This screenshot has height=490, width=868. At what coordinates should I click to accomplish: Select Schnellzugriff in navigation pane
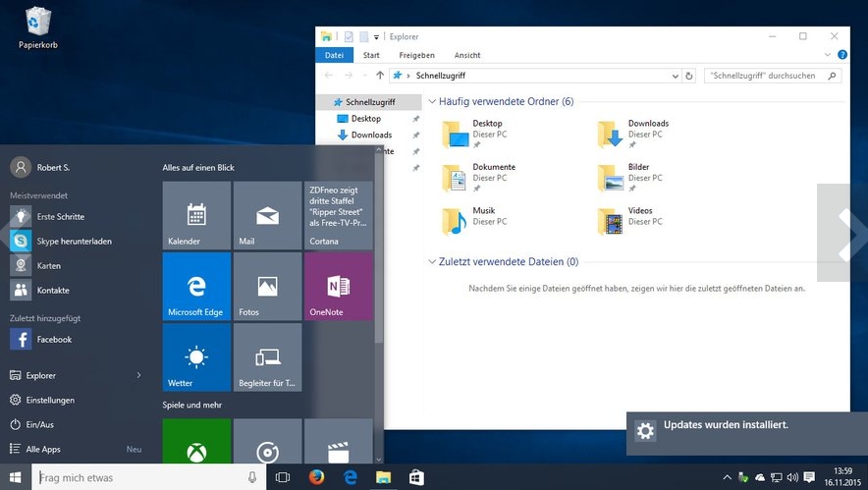369,102
